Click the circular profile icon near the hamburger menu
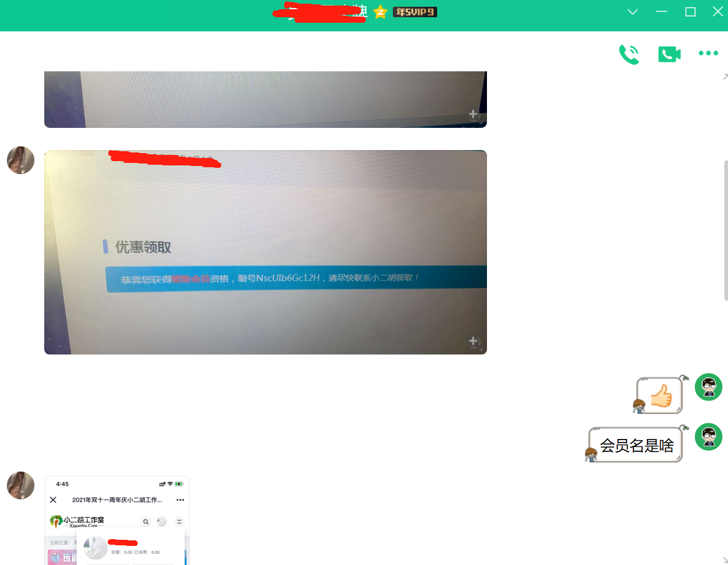This screenshot has width=728, height=565. click(161, 522)
